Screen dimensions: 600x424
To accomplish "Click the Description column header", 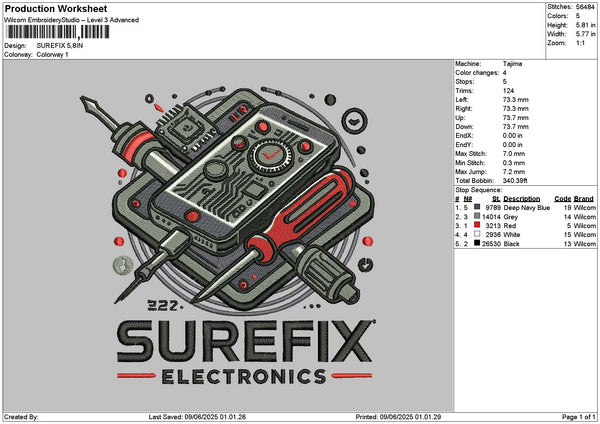I will (x=521, y=198).
